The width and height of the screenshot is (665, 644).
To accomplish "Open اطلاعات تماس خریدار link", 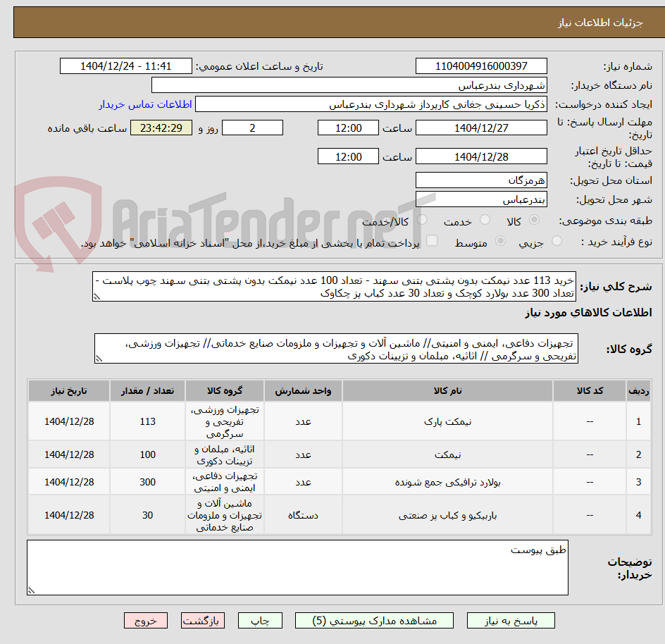I will 145,104.
